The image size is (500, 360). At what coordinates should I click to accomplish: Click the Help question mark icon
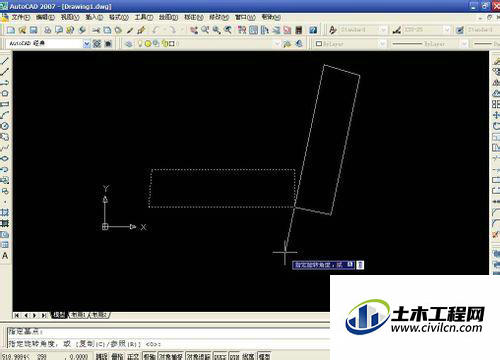[x=313, y=30]
